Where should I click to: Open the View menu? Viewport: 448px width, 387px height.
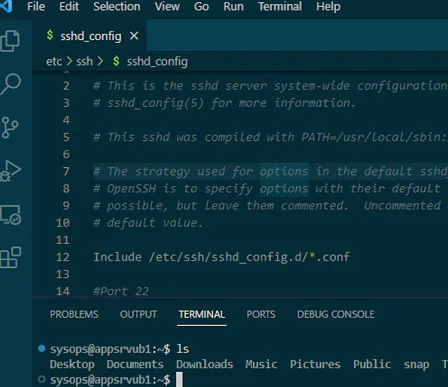click(167, 6)
